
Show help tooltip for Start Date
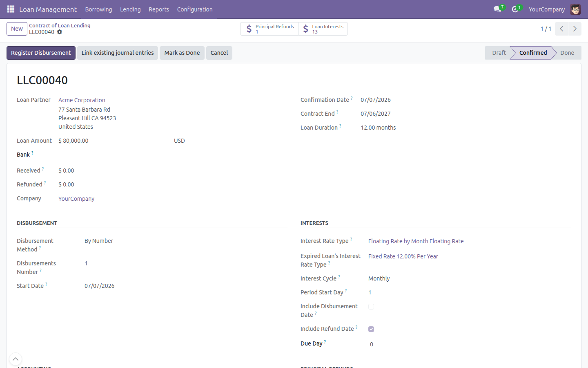(46, 284)
